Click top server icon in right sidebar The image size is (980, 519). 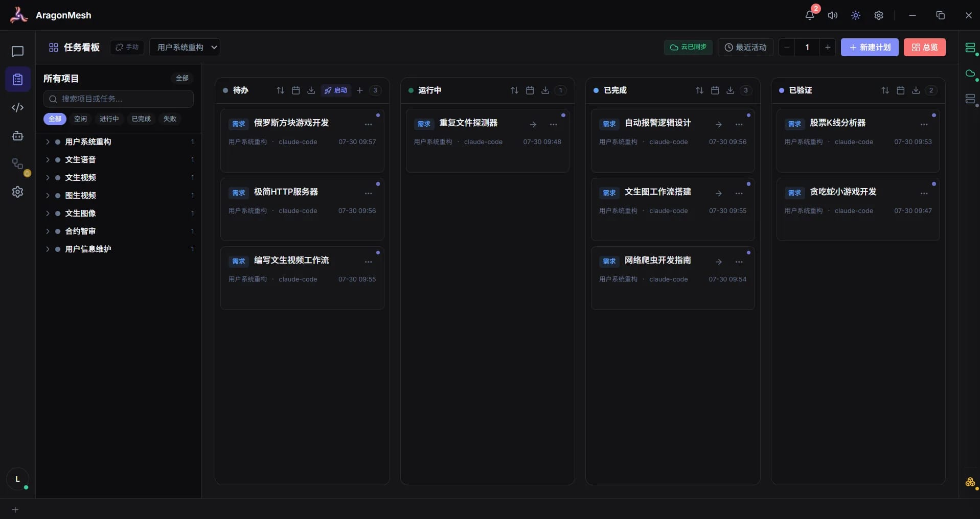970,48
